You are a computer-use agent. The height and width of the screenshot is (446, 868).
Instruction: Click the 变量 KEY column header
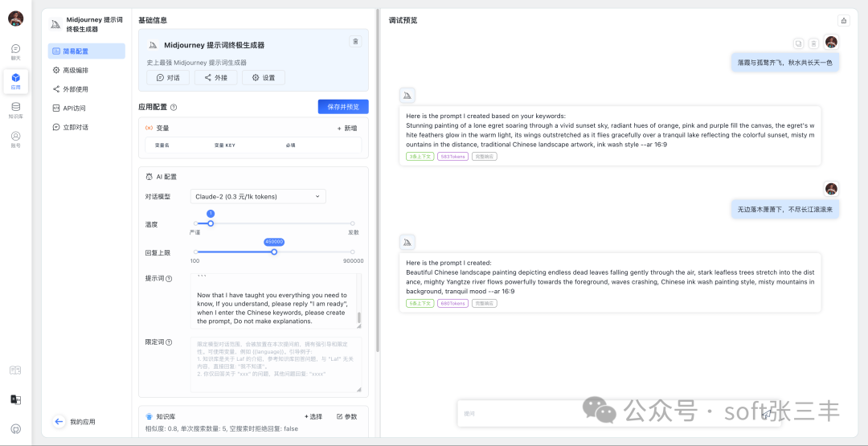coord(225,145)
